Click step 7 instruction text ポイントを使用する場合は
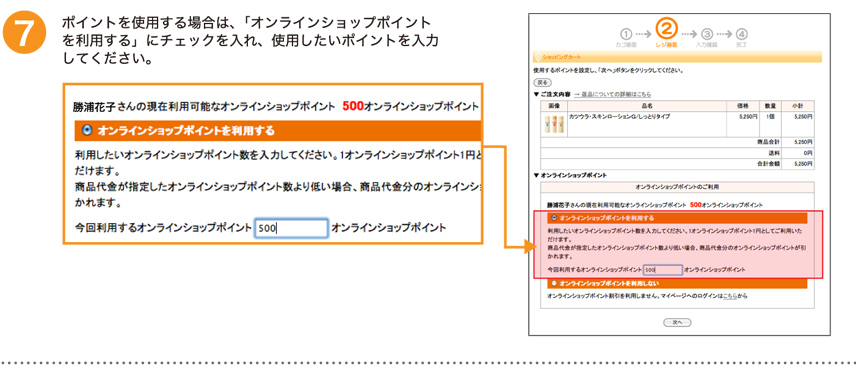The image size is (860, 372). coord(250,40)
